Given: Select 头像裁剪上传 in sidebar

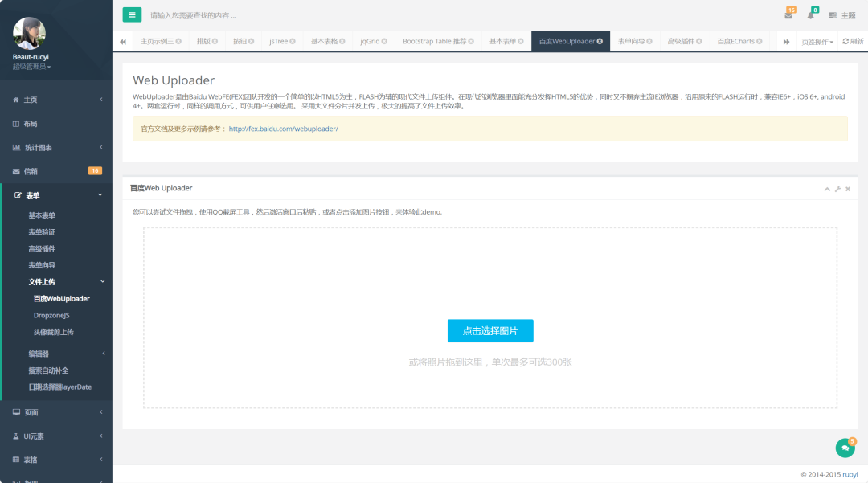Looking at the screenshot, I should [x=54, y=332].
